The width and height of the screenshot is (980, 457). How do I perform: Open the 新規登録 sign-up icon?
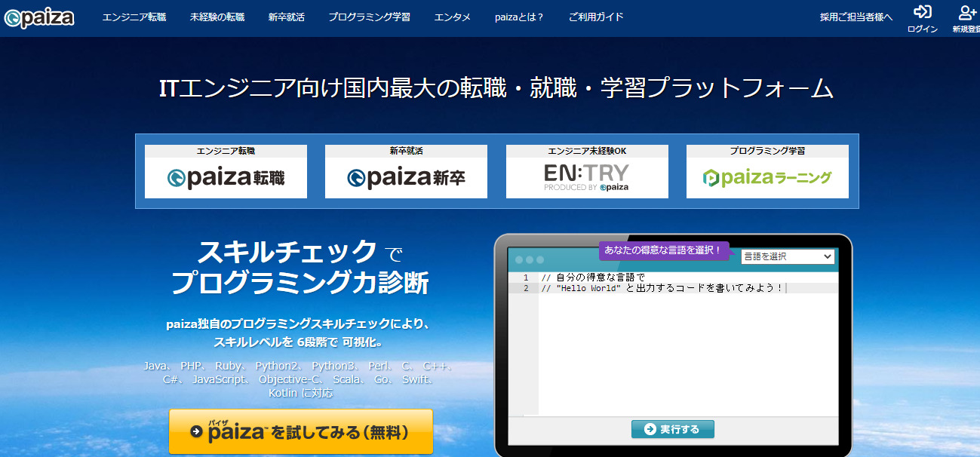point(966,19)
